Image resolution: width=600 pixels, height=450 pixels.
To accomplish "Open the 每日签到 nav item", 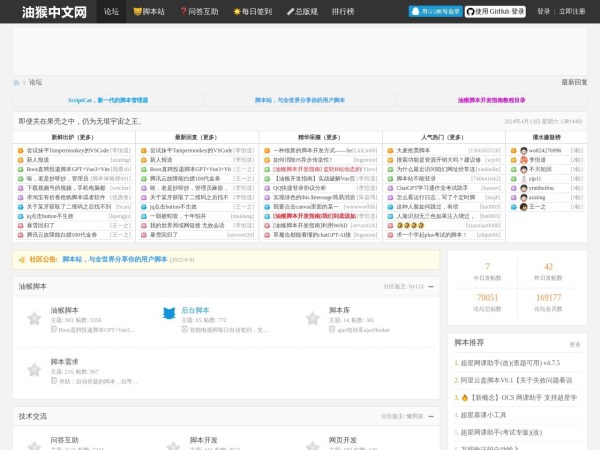I will click(x=253, y=11).
